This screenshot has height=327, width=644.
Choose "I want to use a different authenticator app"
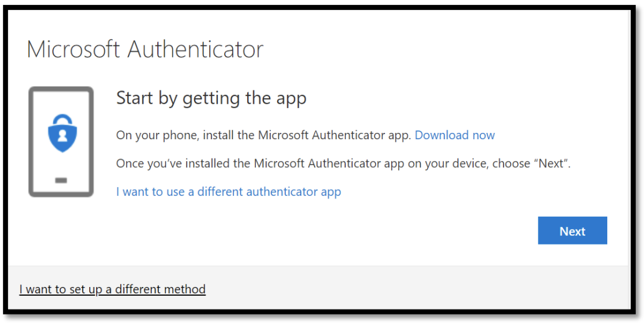[x=228, y=192]
